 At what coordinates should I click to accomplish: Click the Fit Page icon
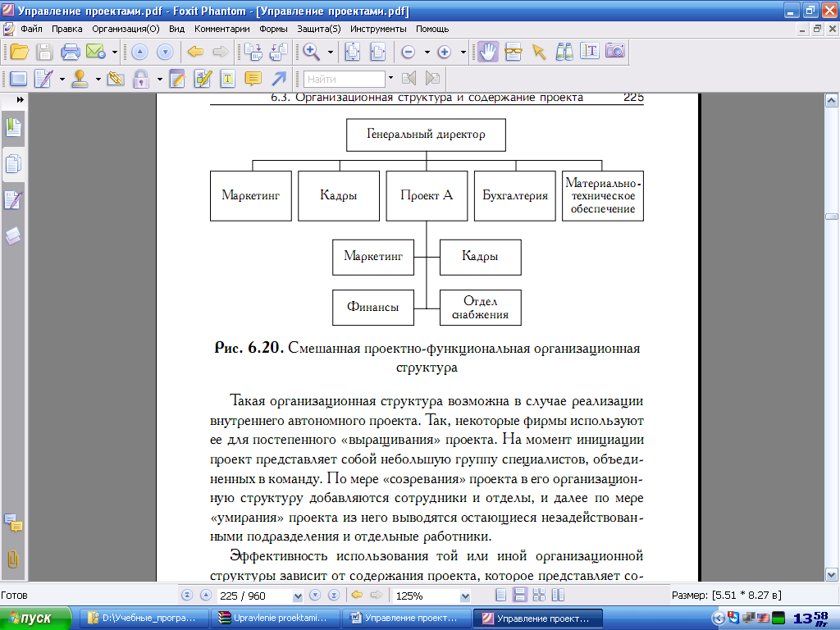click(353, 52)
